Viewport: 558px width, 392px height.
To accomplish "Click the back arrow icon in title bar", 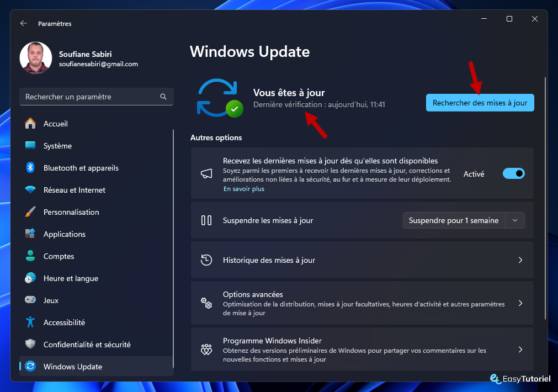I will click(x=23, y=23).
